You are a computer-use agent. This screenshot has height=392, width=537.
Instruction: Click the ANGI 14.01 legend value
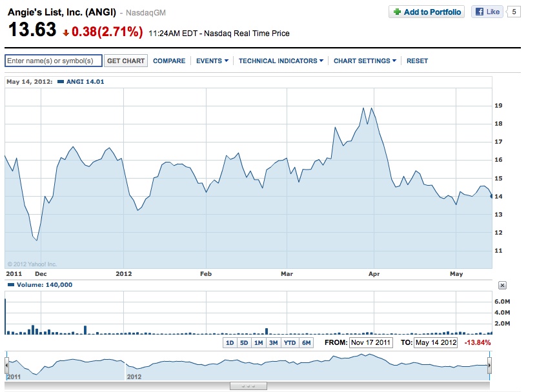85,82
